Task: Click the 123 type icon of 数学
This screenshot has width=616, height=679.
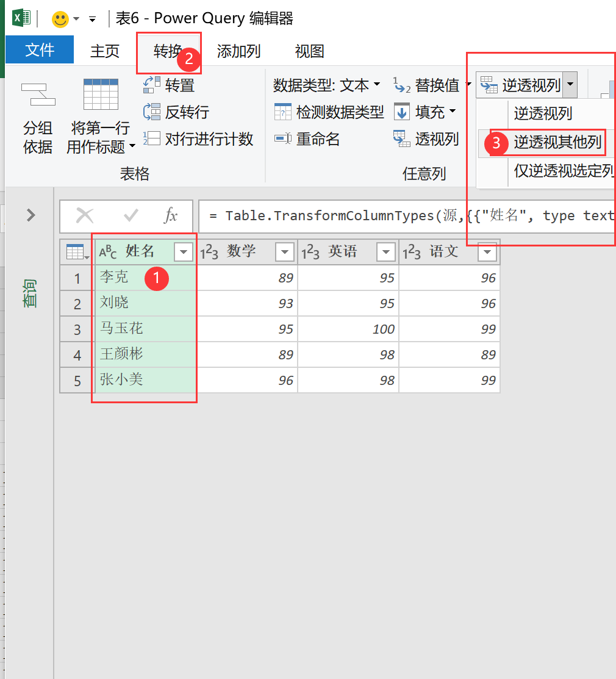Action: [209, 251]
